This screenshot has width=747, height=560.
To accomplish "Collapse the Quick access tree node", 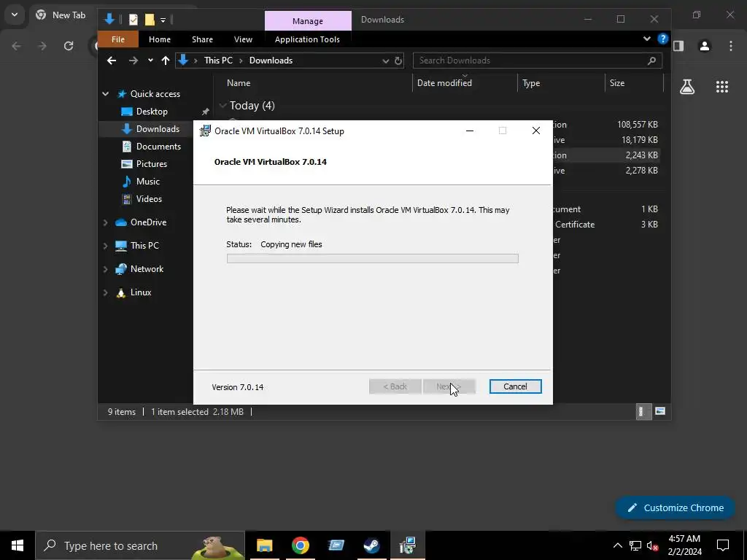I will (105, 94).
